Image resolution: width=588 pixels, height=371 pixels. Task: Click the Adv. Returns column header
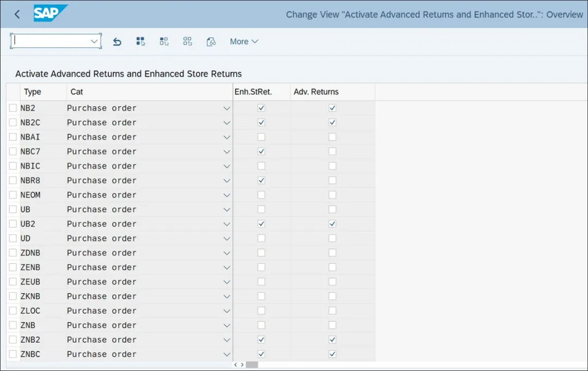[316, 92]
